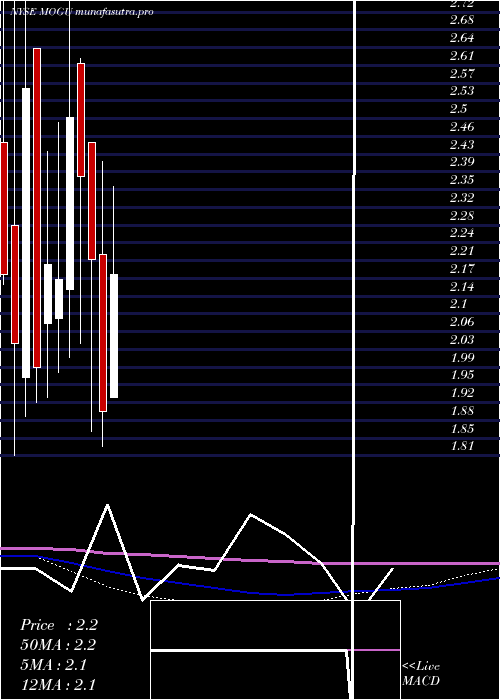
Task: Click the 2.68 price axis label
Action: [462, 20]
